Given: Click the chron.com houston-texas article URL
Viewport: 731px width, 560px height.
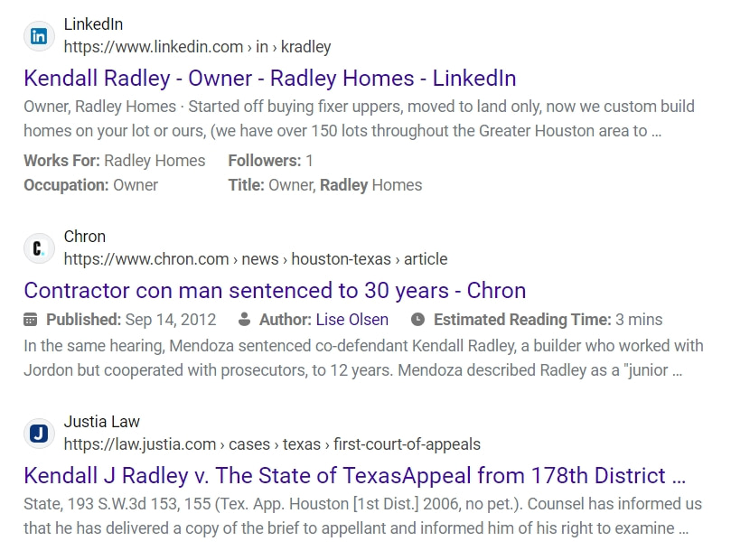Looking at the screenshot, I should pos(256,259).
